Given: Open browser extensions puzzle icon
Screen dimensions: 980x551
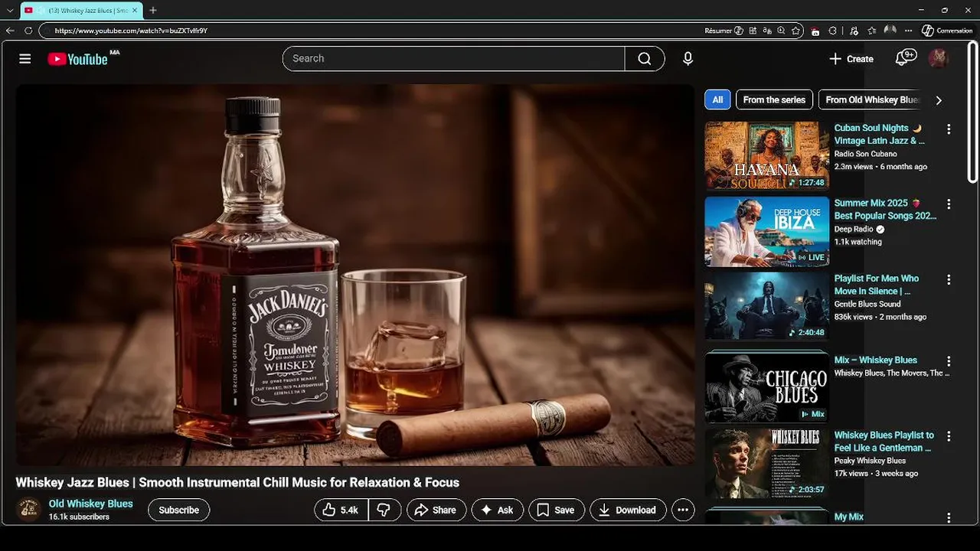Looking at the screenshot, I should [x=833, y=31].
